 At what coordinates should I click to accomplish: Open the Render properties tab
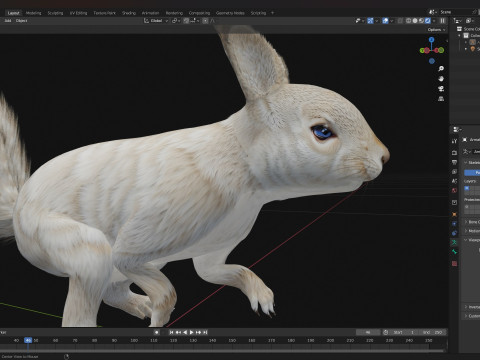(x=454, y=153)
